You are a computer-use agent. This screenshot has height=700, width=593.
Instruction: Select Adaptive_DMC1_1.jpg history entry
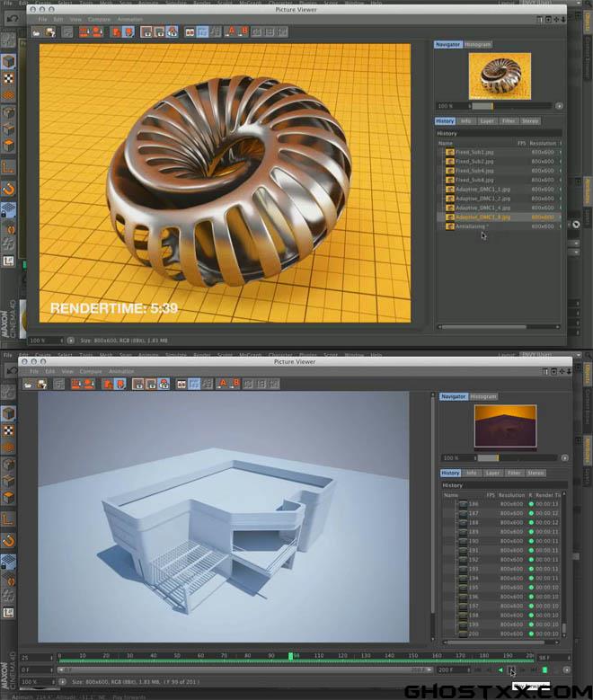[x=500, y=190]
